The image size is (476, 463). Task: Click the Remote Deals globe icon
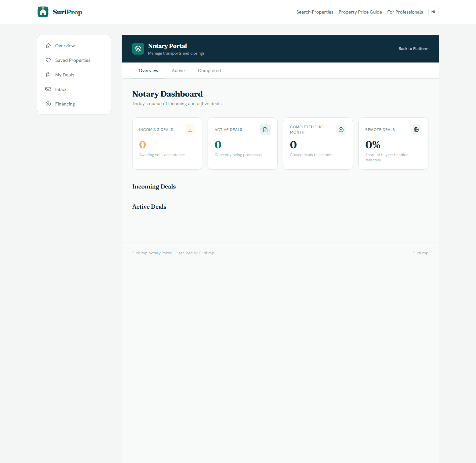[x=416, y=130]
